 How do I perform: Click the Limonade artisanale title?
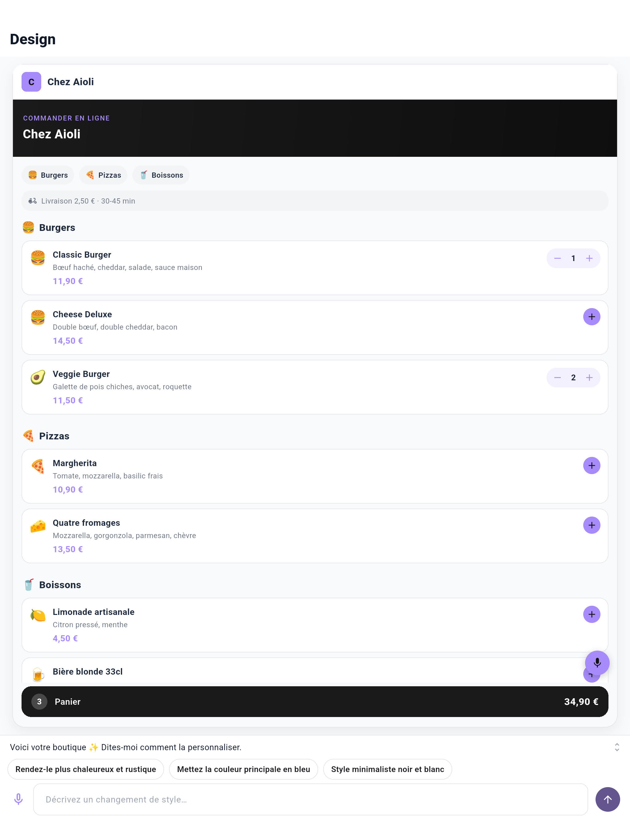point(94,612)
